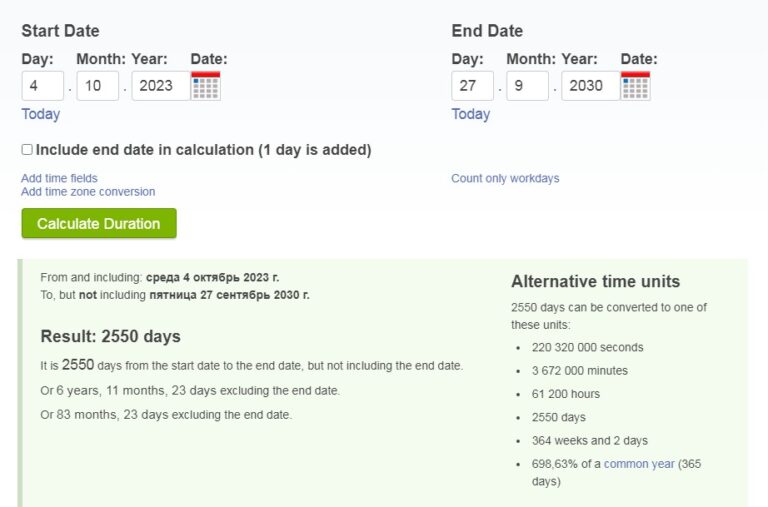Set End Date to Today via link
Viewport: 768px width, 507px height.
click(471, 114)
